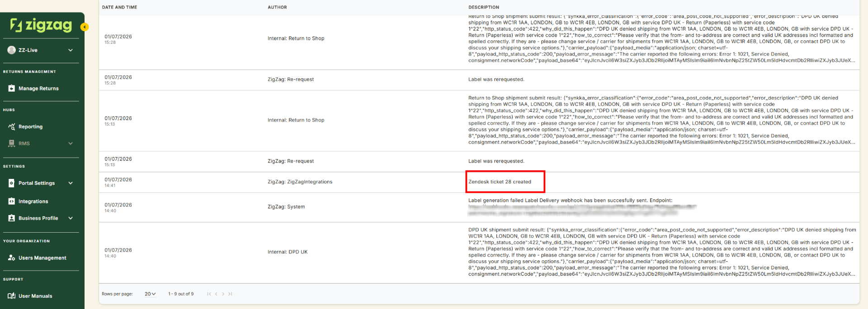Expand the Business Profile chevron
The image size is (868, 309).
click(x=71, y=218)
